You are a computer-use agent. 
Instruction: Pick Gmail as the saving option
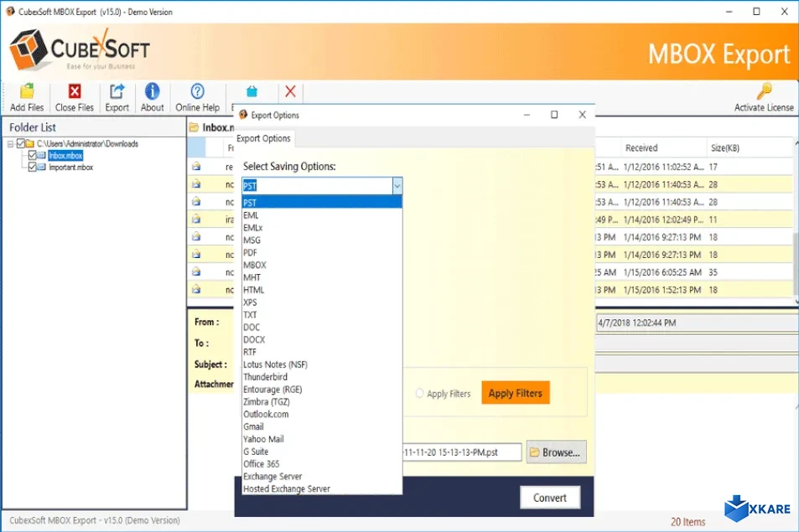coord(322,426)
